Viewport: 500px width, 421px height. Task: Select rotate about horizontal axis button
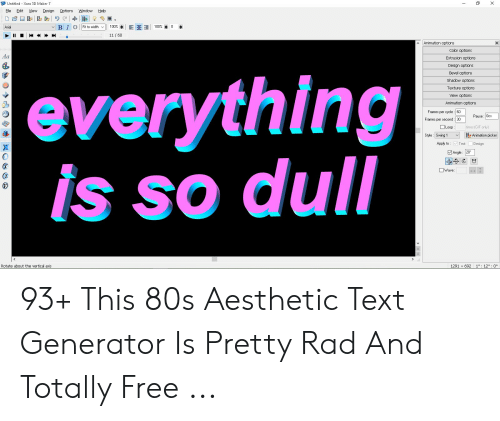coord(456,161)
